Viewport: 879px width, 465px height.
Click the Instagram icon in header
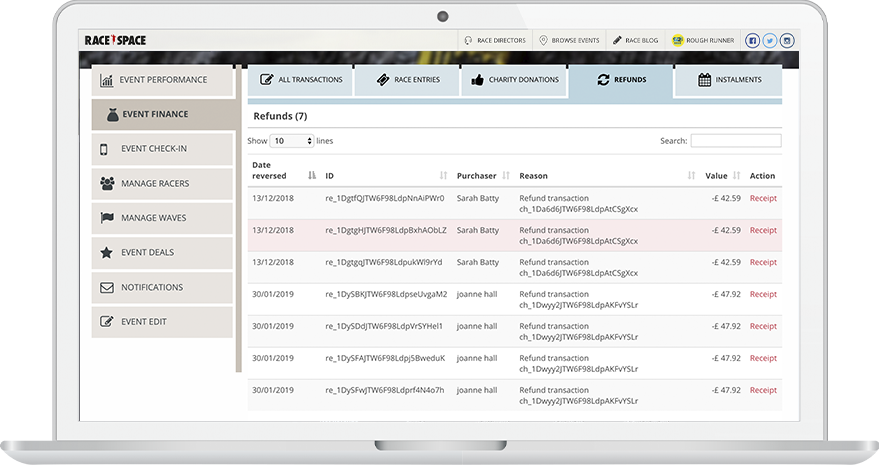click(x=787, y=40)
